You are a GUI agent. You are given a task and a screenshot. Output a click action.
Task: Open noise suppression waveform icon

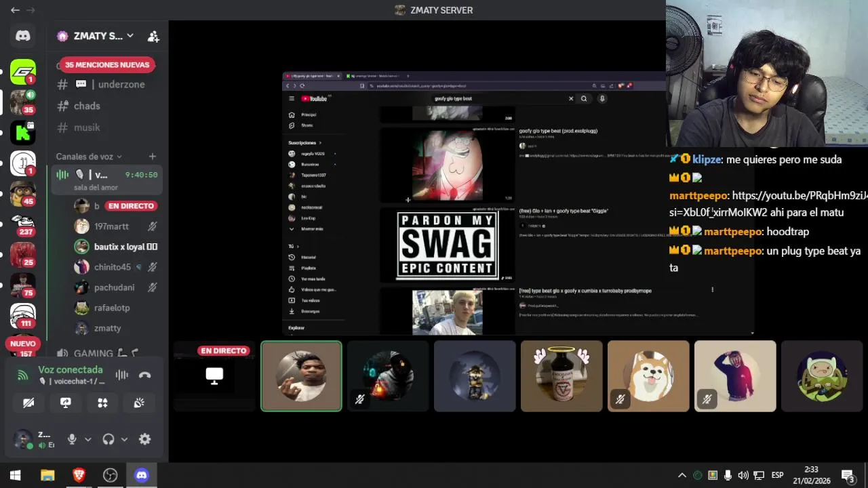tap(122, 375)
